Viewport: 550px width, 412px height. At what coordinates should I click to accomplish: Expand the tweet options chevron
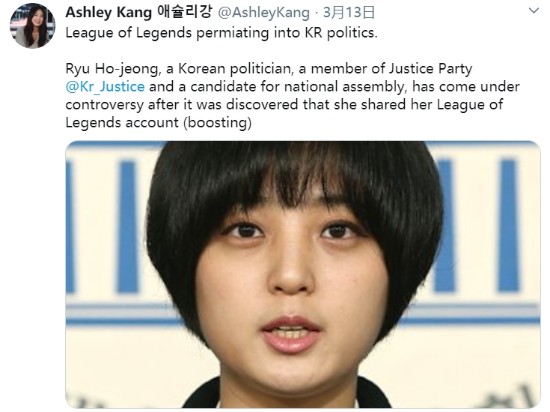pos(534,11)
